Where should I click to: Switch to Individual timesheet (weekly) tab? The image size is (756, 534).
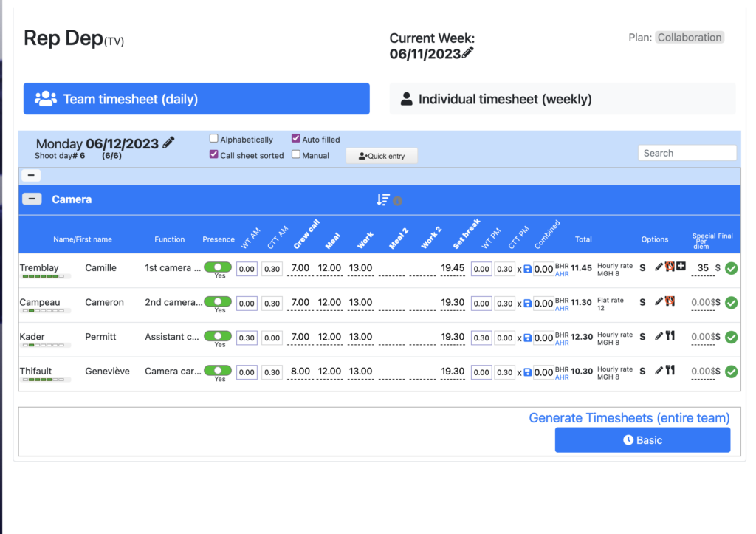[x=562, y=99]
